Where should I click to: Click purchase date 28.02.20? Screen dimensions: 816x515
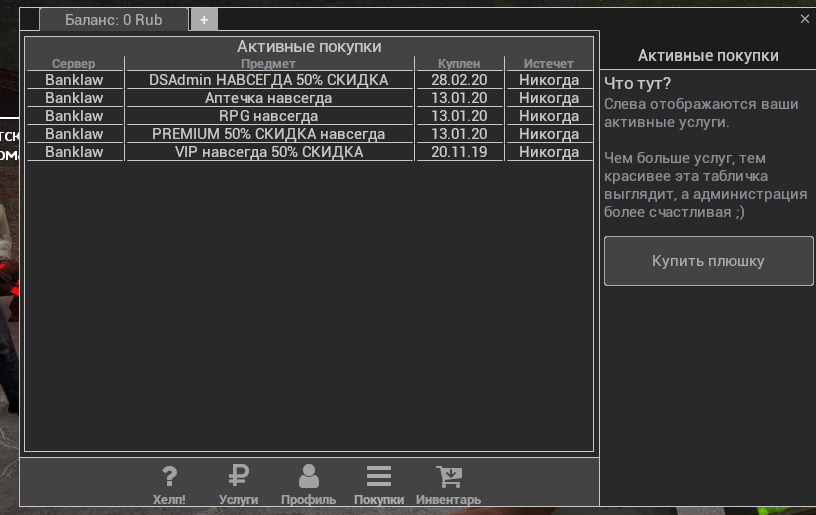pyautogui.click(x=459, y=80)
